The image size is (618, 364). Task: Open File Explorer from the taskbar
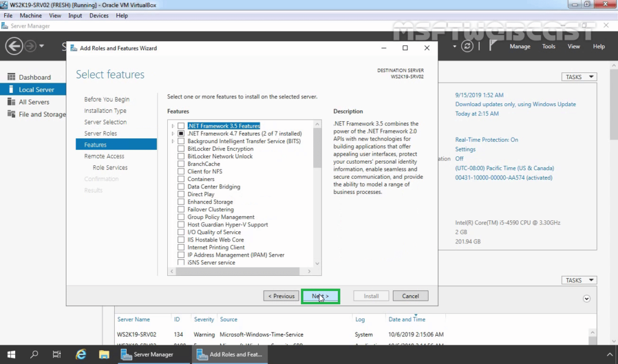coord(104,354)
